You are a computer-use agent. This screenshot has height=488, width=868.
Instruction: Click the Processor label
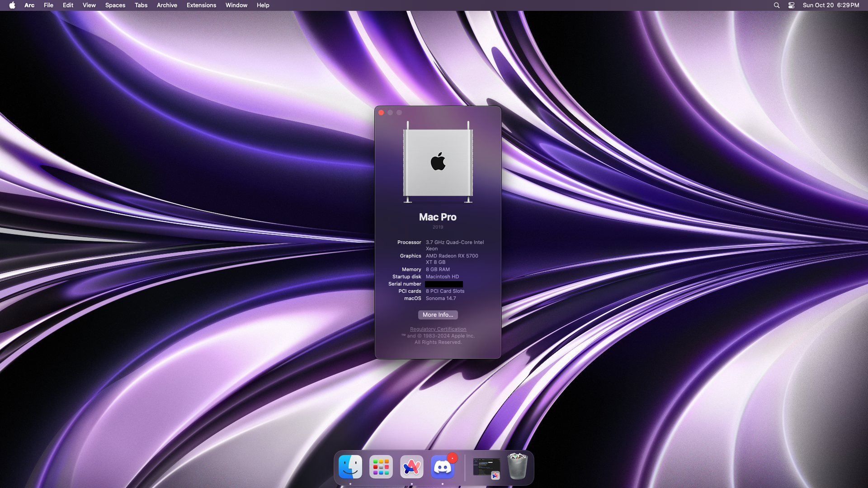[x=409, y=242]
